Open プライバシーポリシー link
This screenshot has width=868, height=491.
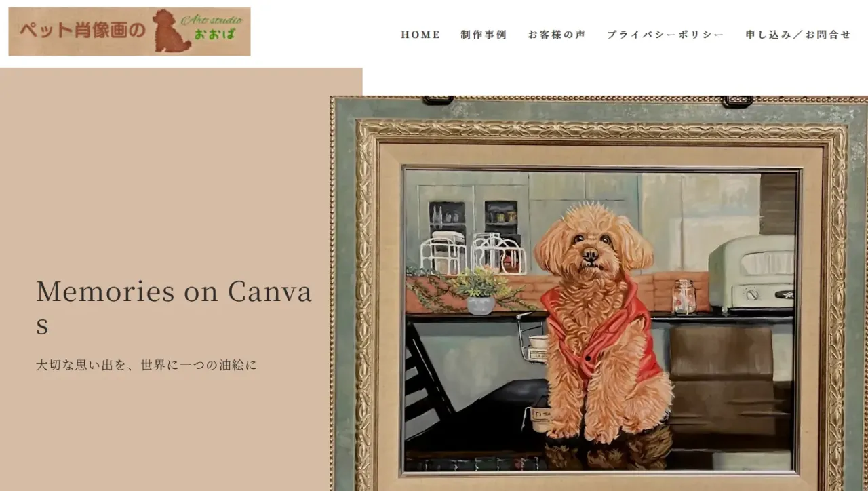(x=665, y=35)
